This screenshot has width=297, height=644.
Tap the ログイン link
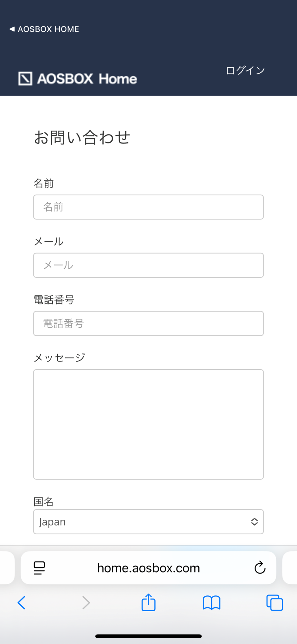point(245,70)
